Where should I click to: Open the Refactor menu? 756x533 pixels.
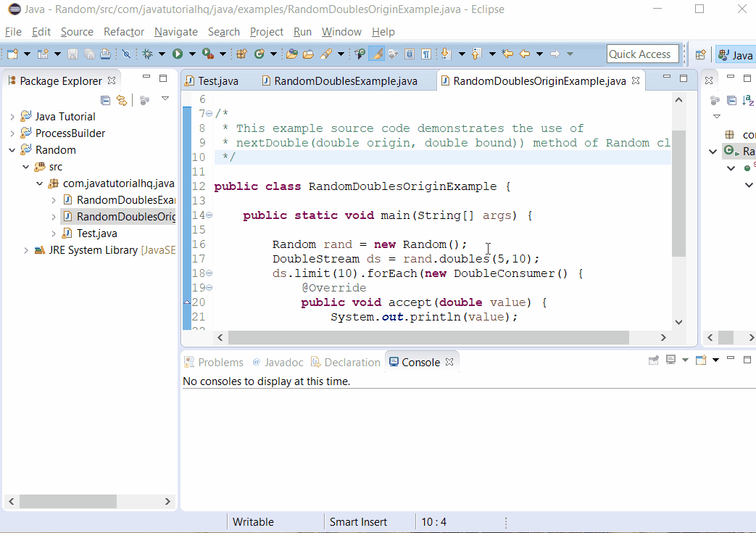(124, 32)
